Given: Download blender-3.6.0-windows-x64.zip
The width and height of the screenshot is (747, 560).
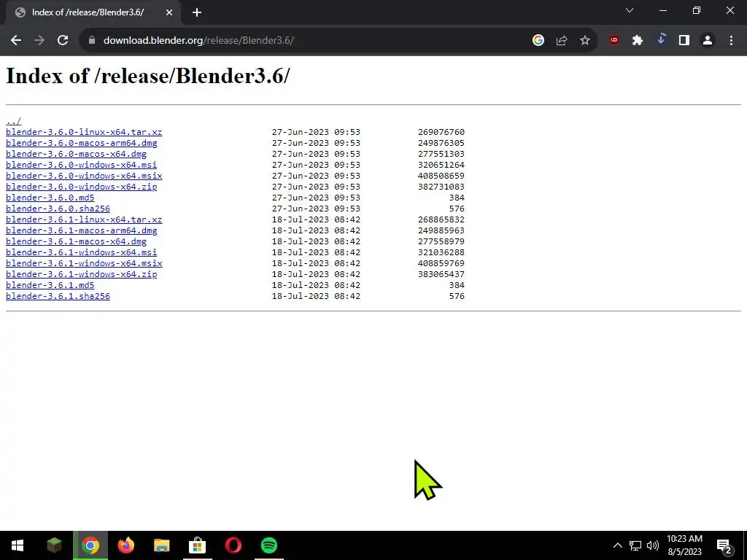Looking at the screenshot, I should 82,187.
